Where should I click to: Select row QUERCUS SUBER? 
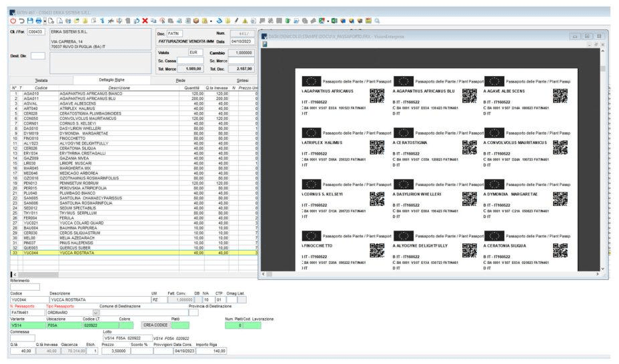point(133,247)
